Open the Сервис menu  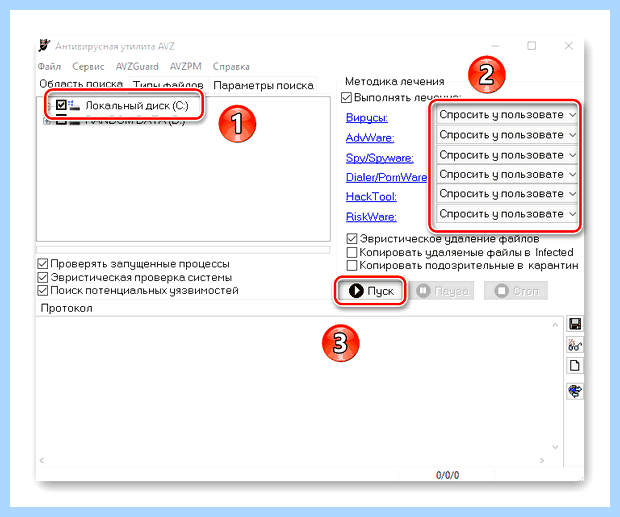pos(88,66)
